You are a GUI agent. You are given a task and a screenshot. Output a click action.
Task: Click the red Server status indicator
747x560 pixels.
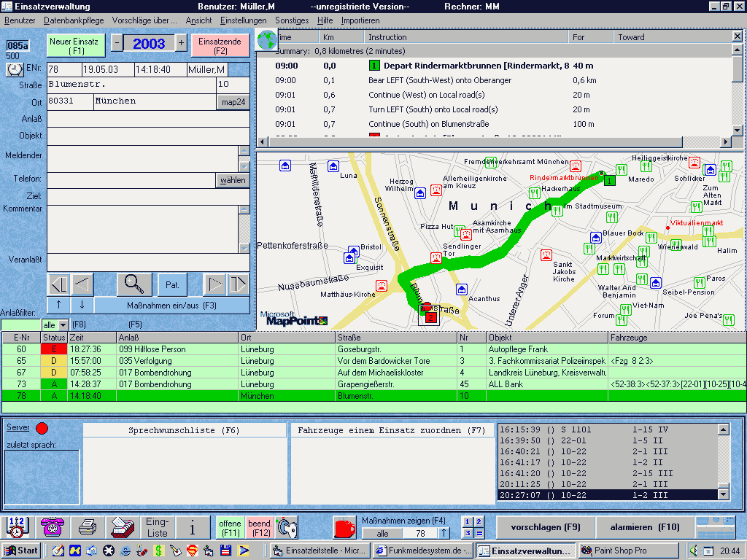pyautogui.click(x=42, y=428)
